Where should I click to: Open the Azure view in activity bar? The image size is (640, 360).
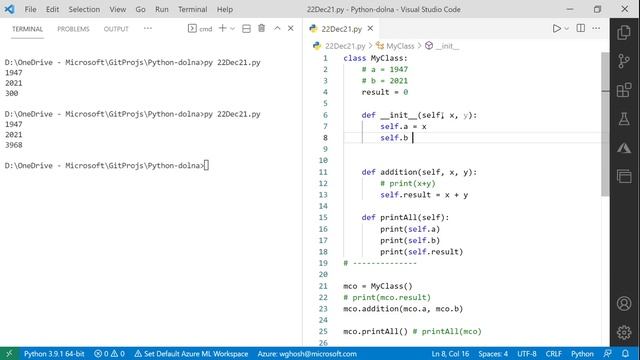tap(624, 148)
